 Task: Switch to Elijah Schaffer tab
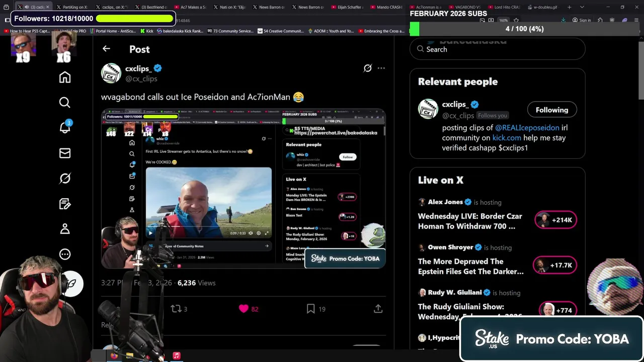[x=348, y=7]
